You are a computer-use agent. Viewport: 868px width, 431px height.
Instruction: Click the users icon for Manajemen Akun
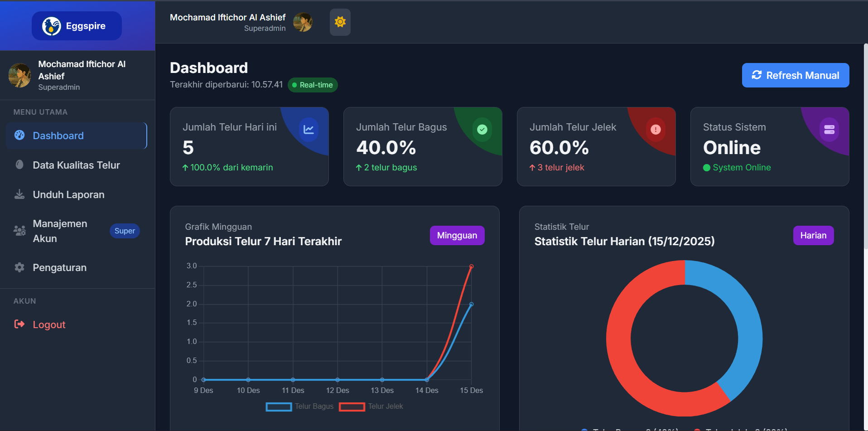tap(19, 231)
